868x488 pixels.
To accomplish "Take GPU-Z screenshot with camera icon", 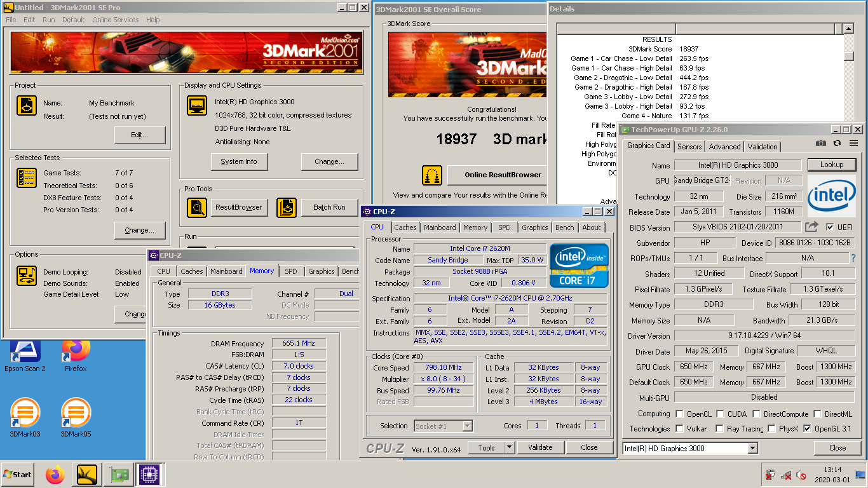I will tap(821, 144).
